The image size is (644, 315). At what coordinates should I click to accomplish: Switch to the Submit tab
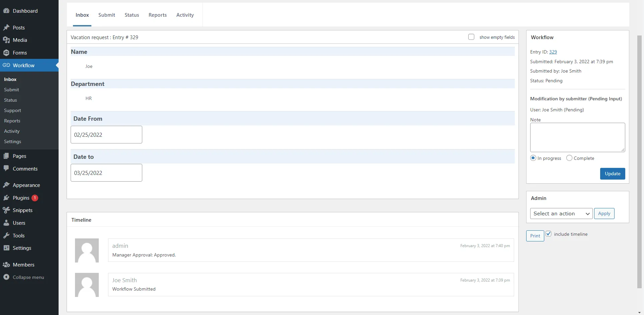(107, 15)
